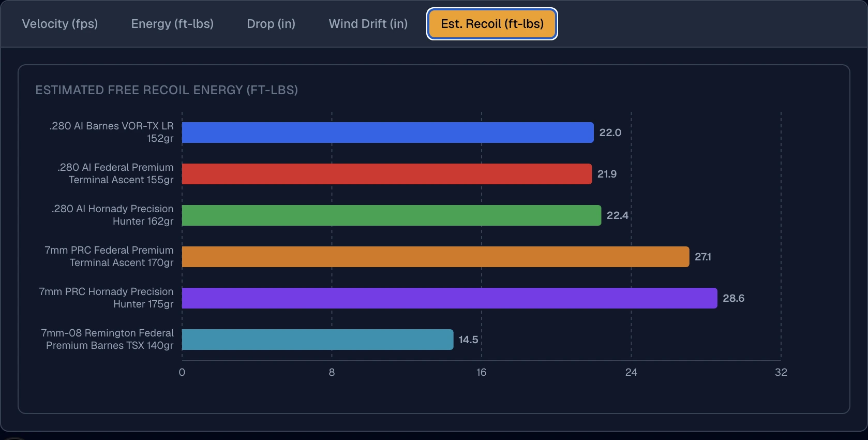Click the 8 axis tick label
868x440 pixels.
(332, 372)
